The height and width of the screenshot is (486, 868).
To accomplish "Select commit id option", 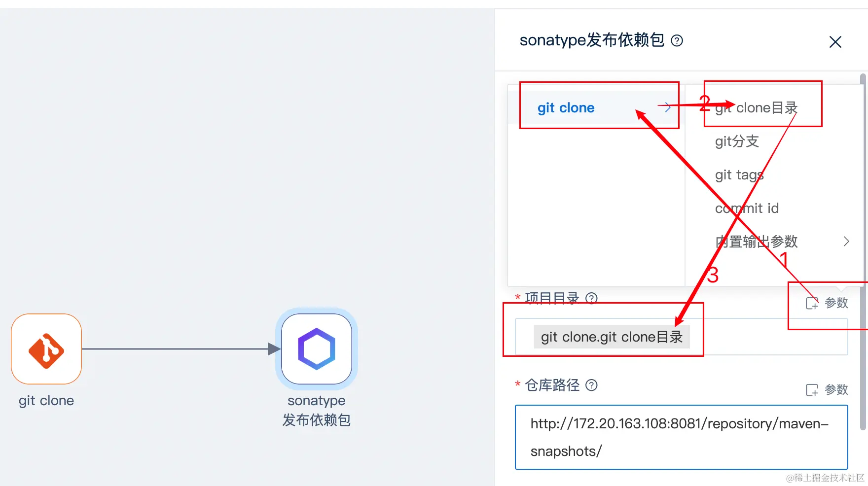I will pyautogui.click(x=747, y=208).
